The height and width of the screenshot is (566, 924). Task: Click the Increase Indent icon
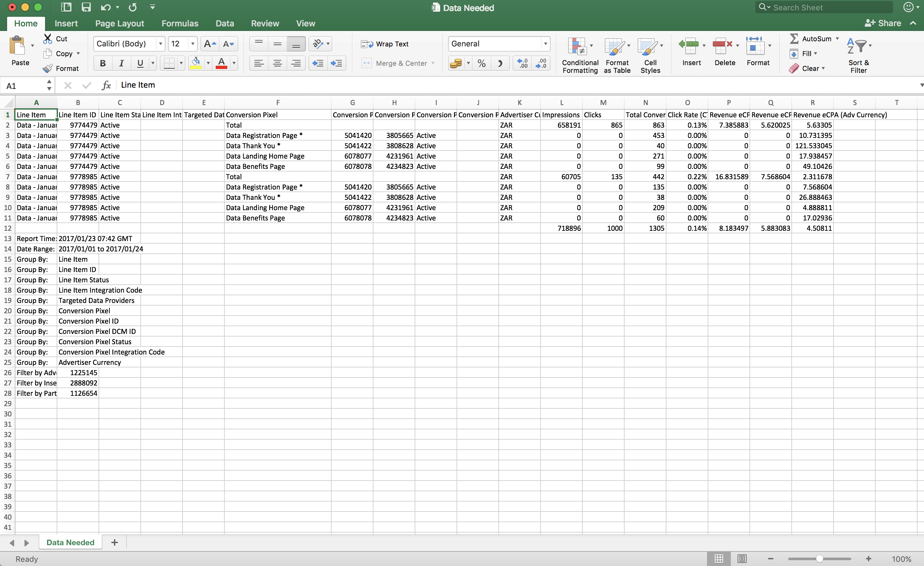coord(336,63)
